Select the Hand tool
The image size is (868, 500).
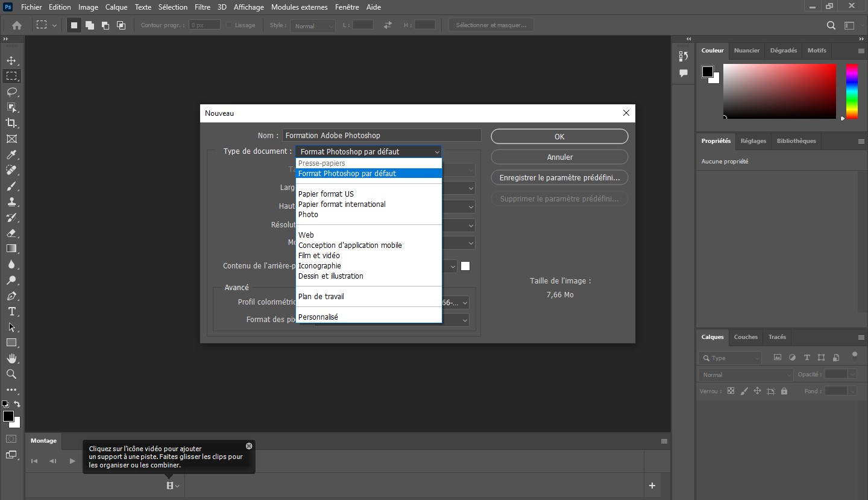tap(11, 358)
